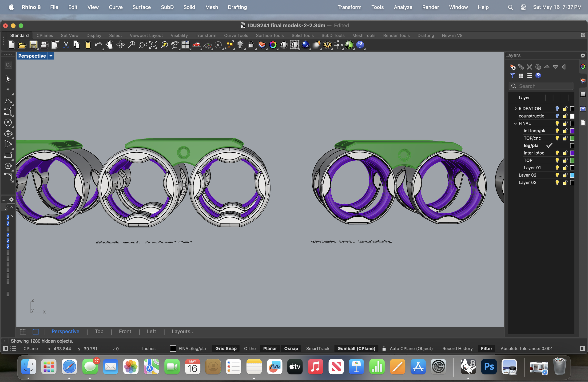Open Photoshop from the Dock

(x=489, y=367)
